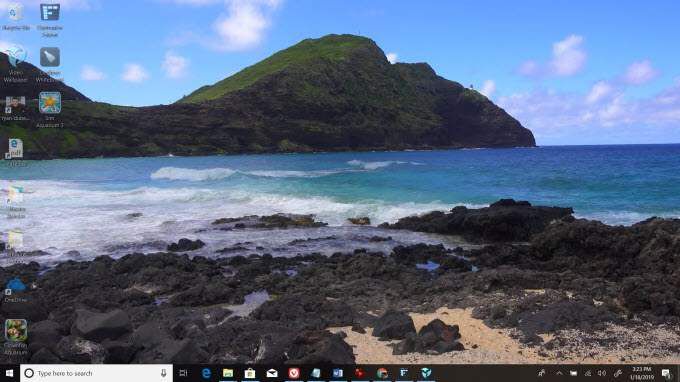Launch the red Vivaldi browser taskbar icon
Viewport: 680px width, 382px height.
pyautogui.click(x=294, y=373)
